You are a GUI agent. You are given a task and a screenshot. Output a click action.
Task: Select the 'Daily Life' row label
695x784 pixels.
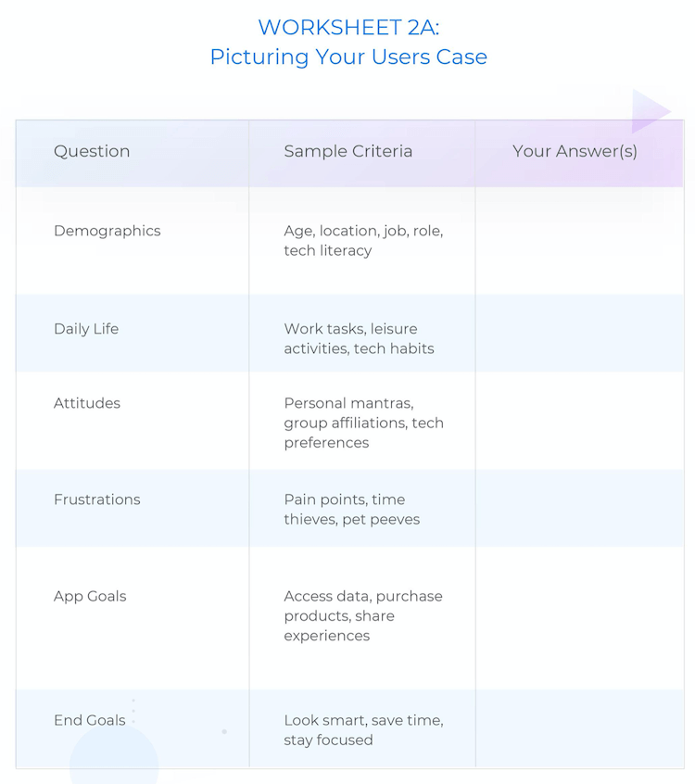pos(86,329)
